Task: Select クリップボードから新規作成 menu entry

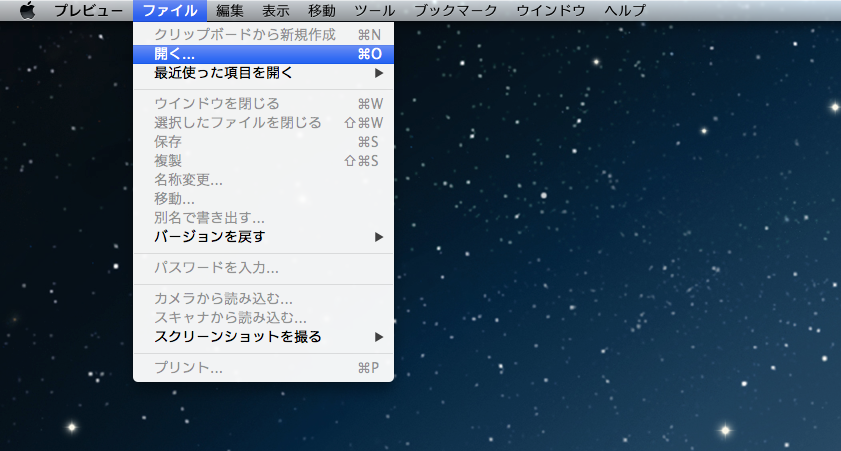Action: (263, 35)
